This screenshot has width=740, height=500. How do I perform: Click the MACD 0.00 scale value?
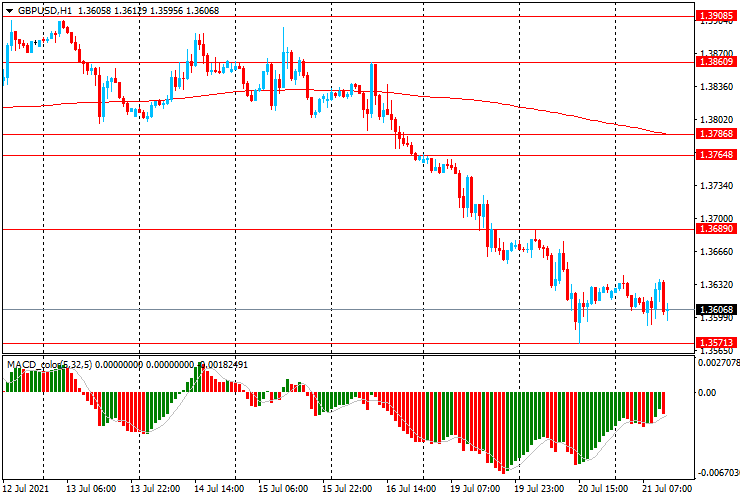point(707,392)
